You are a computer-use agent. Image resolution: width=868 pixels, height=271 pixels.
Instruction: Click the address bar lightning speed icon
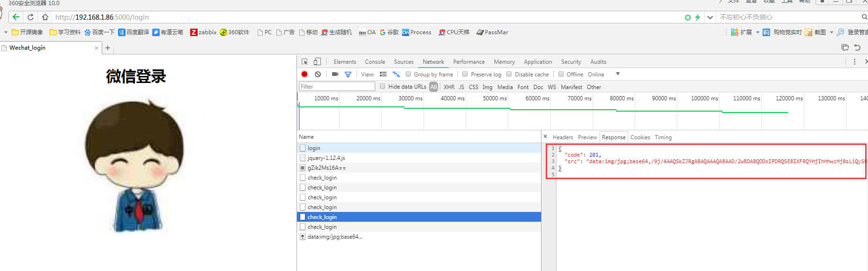pyautogui.click(x=697, y=17)
